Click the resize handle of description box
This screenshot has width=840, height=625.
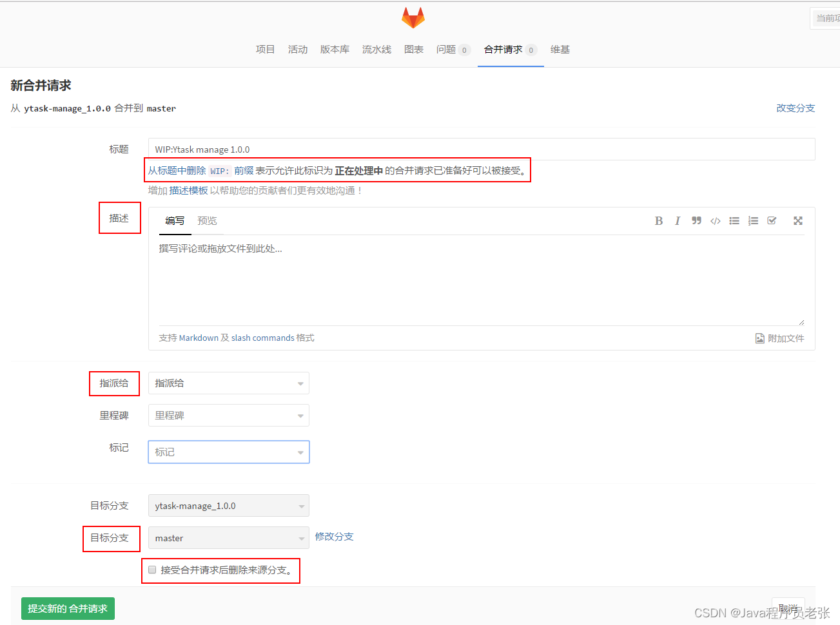click(x=801, y=322)
